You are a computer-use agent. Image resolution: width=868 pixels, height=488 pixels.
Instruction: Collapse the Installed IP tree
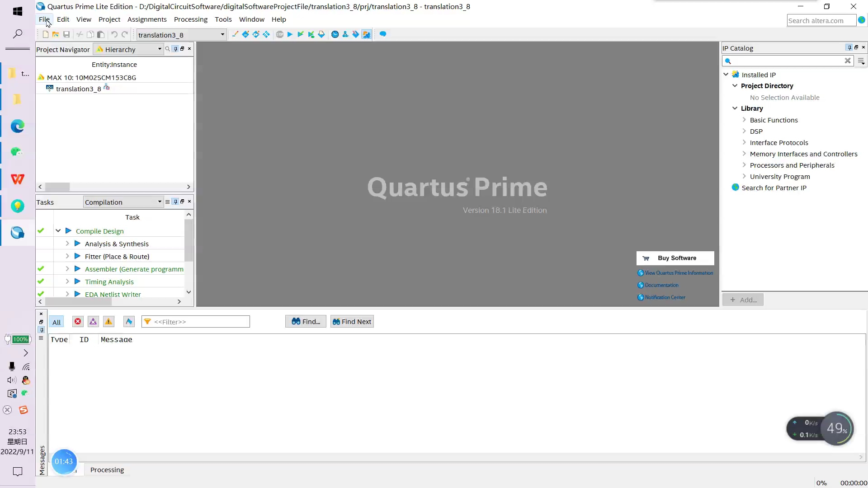tap(726, 75)
